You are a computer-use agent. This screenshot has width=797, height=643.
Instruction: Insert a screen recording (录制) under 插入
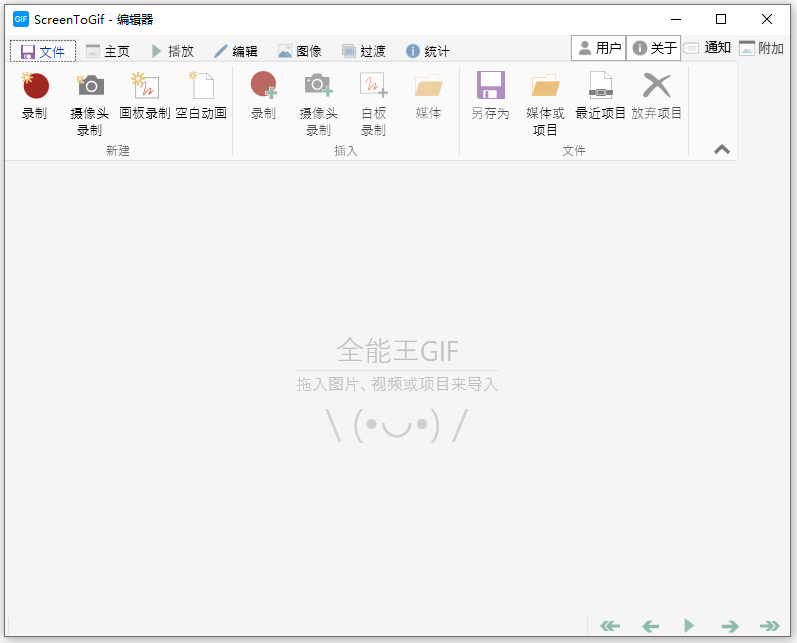tap(263, 96)
